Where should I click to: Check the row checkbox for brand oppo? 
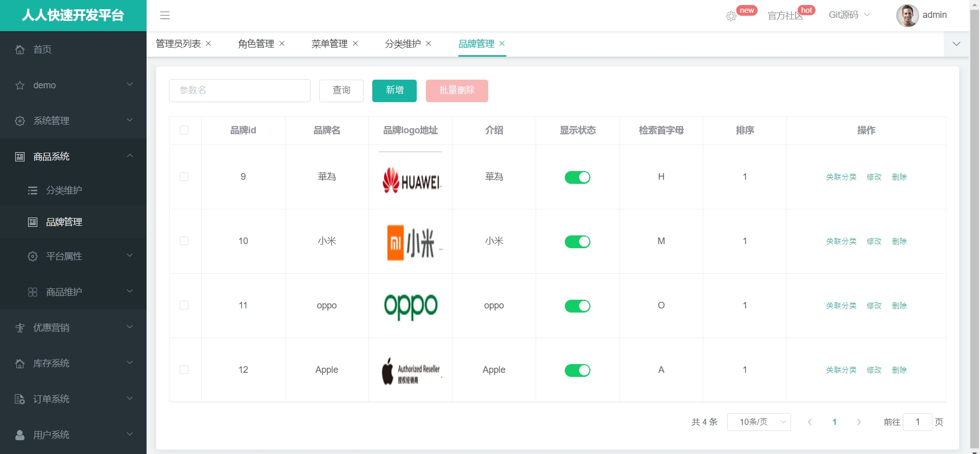[x=184, y=305]
